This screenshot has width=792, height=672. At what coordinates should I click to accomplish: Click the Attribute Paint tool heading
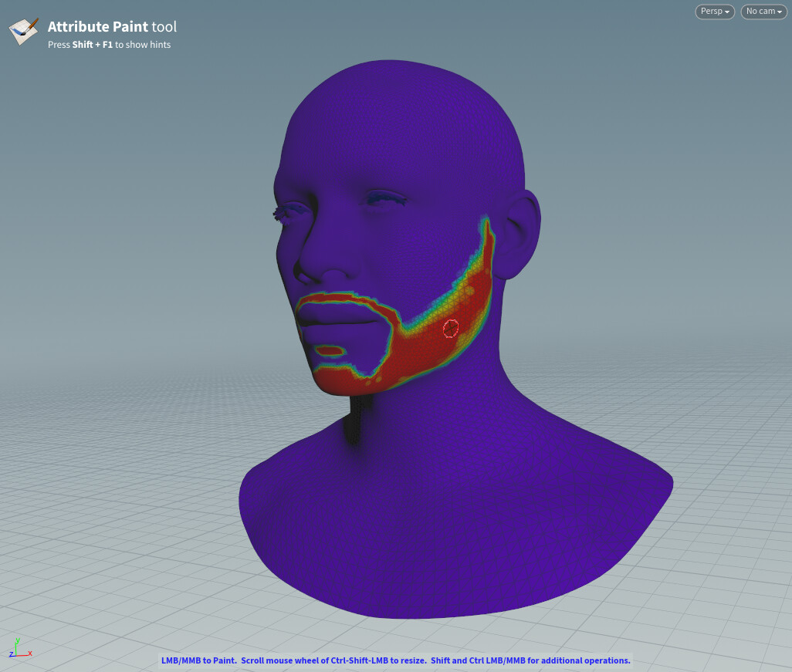pos(111,26)
